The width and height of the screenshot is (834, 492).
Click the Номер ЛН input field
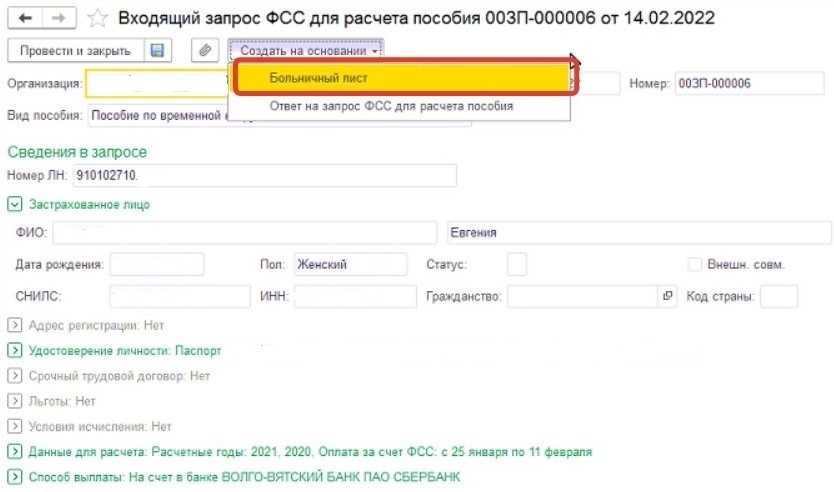[x=264, y=177]
